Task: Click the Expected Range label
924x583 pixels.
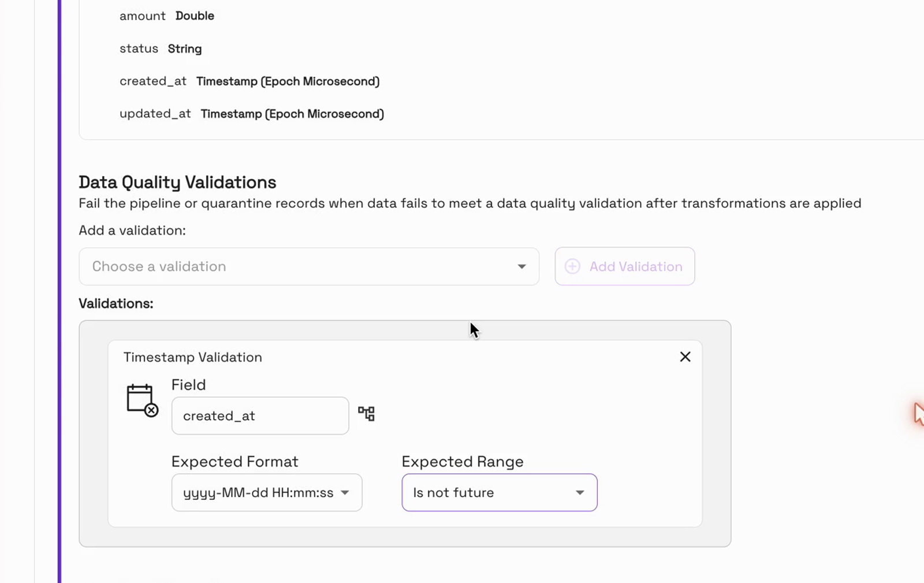Action: pyautogui.click(x=463, y=462)
